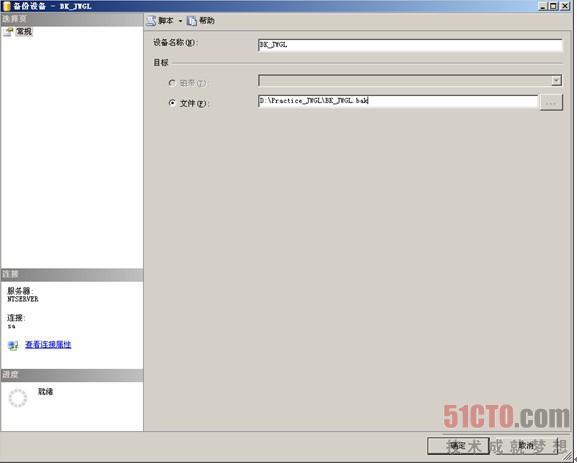Click the device name field BK_JWGL
Viewport: 577px width, 463px height.
click(410, 45)
